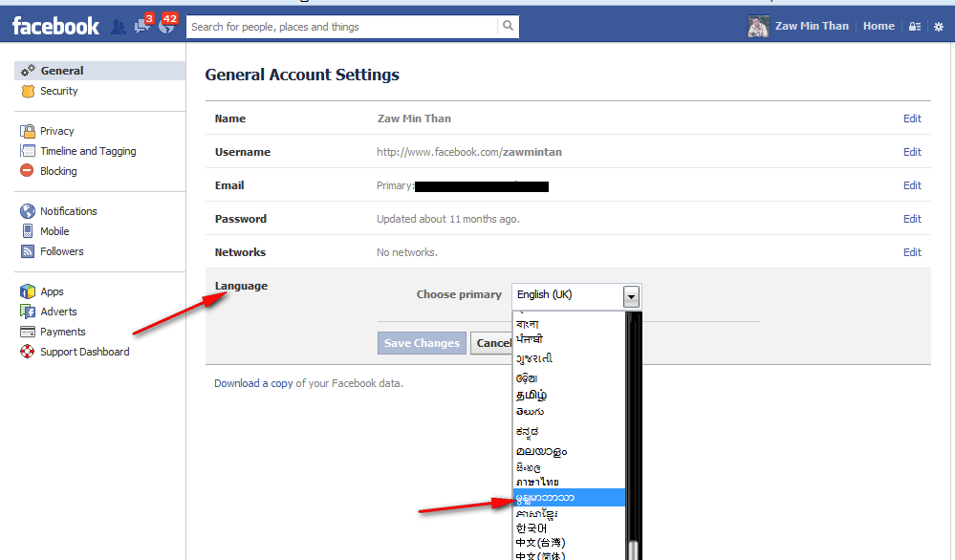Edit the Name row
Screen dimensions: 955x560
coord(912,118)
